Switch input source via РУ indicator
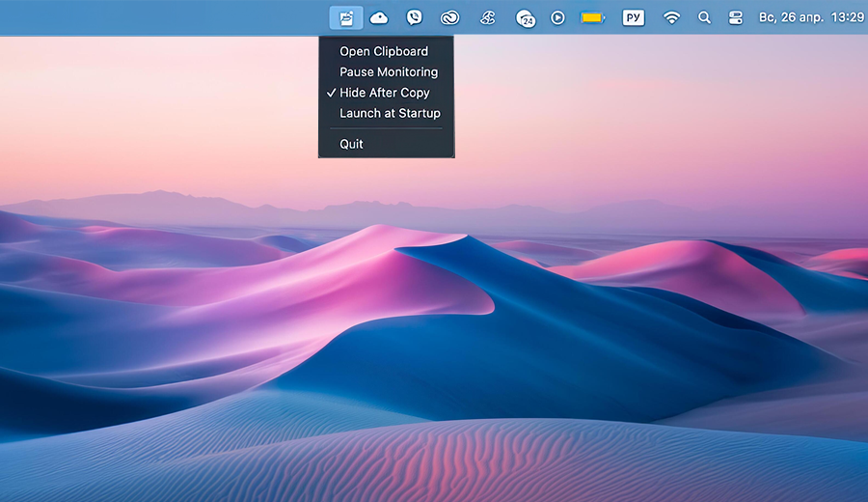868x502 pixels. click(x=634, y=17)
